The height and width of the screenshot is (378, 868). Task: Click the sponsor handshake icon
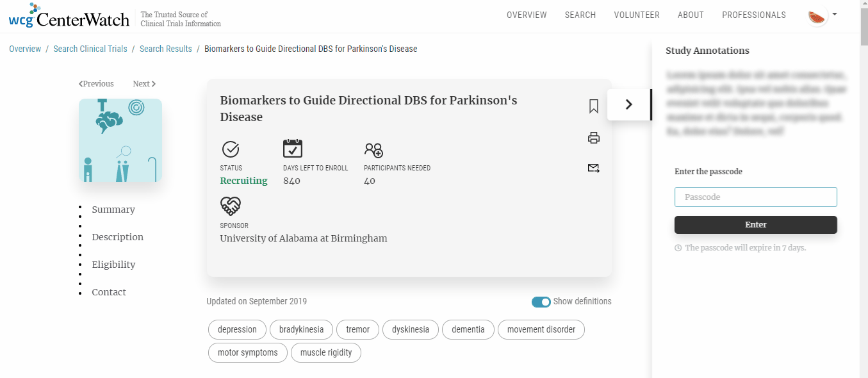tap(231, 206)
